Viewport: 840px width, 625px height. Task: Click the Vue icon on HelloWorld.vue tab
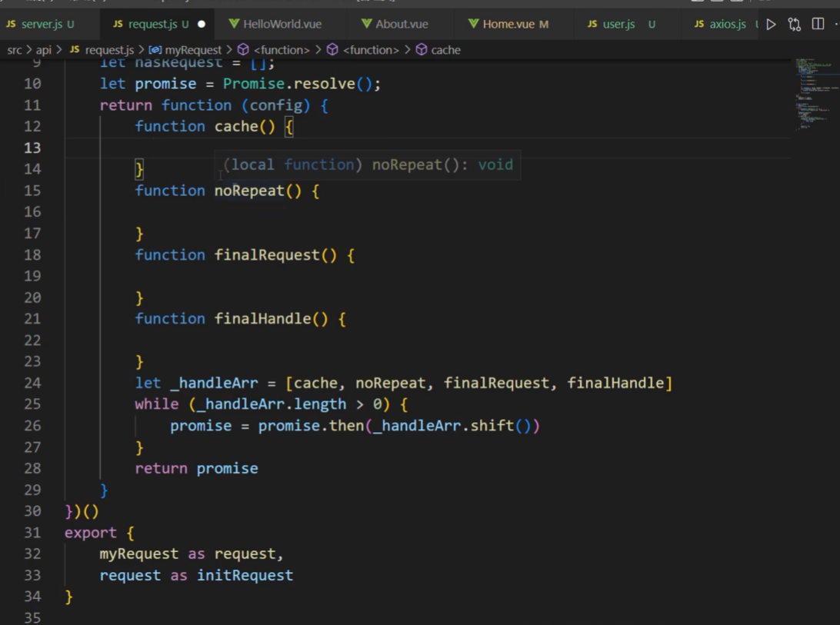[234, 24]
